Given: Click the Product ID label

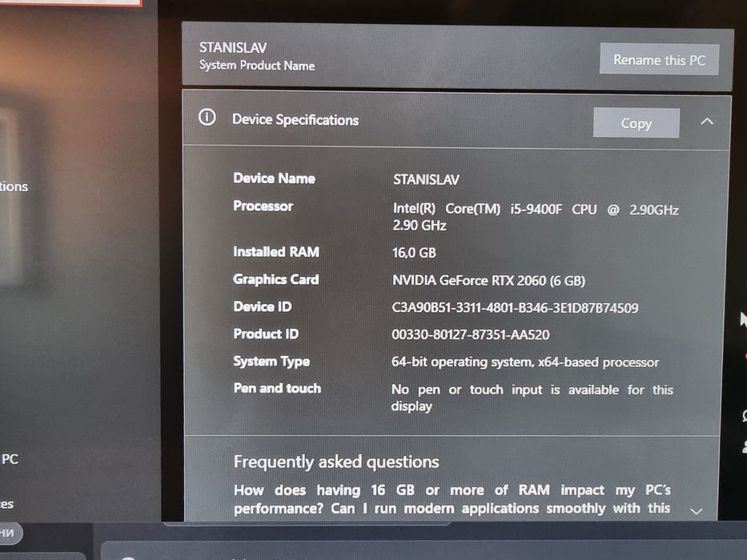Looking at the screenshot, I should click(x=266, y=334).
